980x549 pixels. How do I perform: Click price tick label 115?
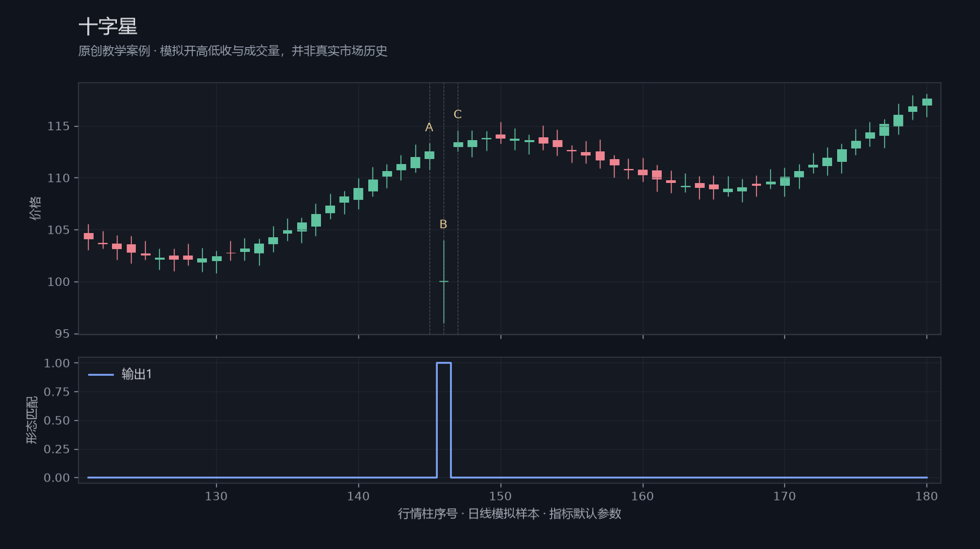coord(60,127)
